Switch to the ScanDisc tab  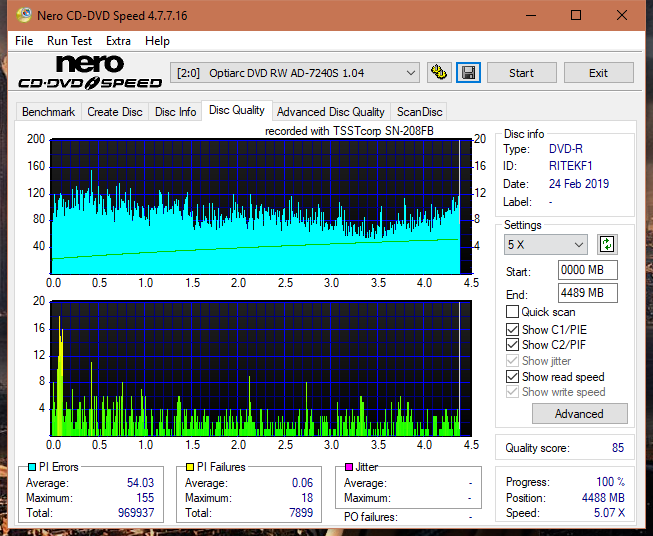click(x=419, y=112)
